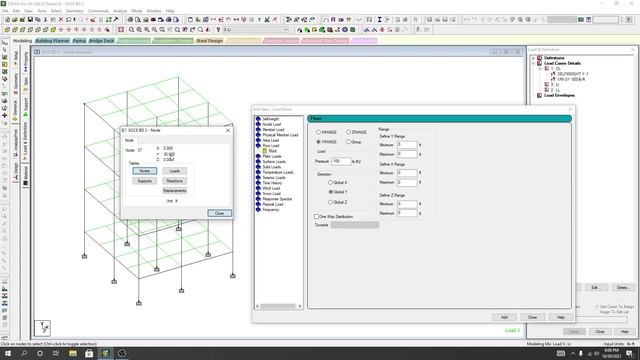Select Nodal Load in load list

(272, 124)
